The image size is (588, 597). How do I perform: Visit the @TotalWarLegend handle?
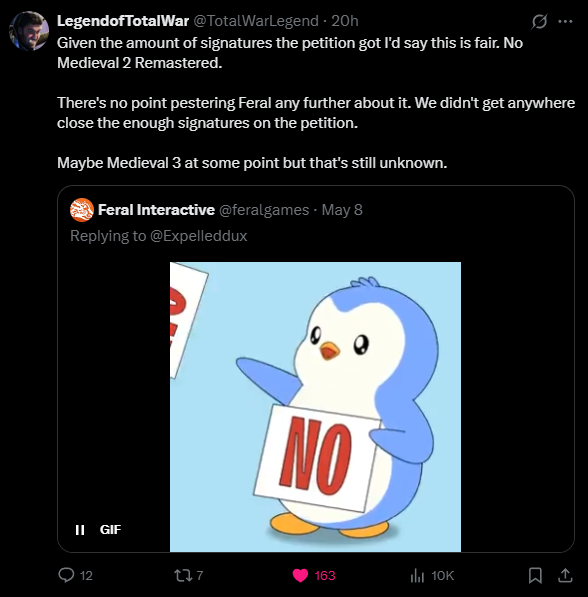[256, 21]
